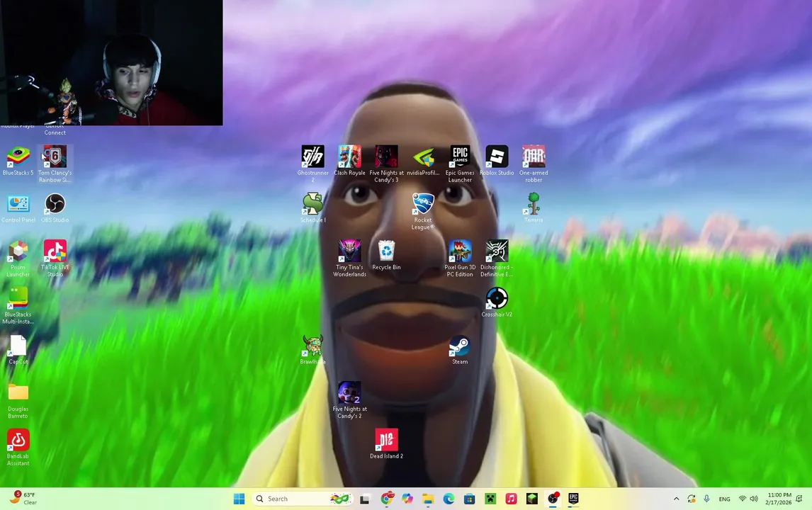The image size is (812, 510).
Task: Launch Clash Royale desktop icon
Action: [x=349, y=161]
